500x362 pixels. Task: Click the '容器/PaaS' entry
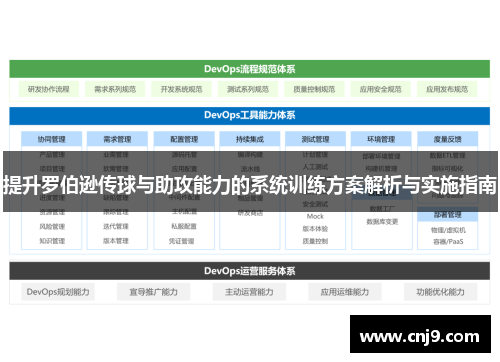coord(448,241)
